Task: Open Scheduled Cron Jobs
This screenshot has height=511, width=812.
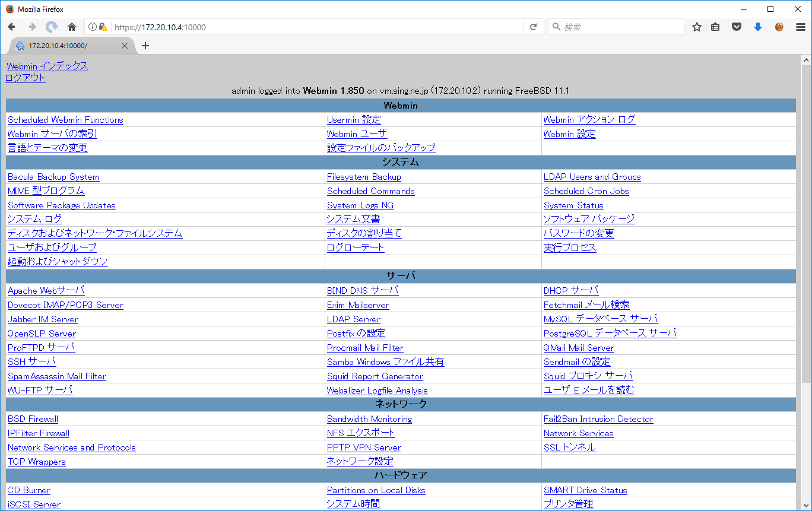Action: tap(586, 191)
